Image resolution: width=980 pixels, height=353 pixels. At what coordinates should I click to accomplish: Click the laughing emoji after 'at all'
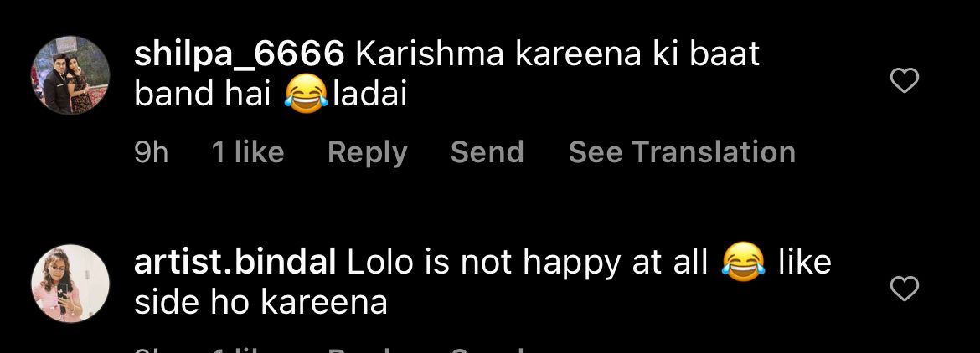743,261
